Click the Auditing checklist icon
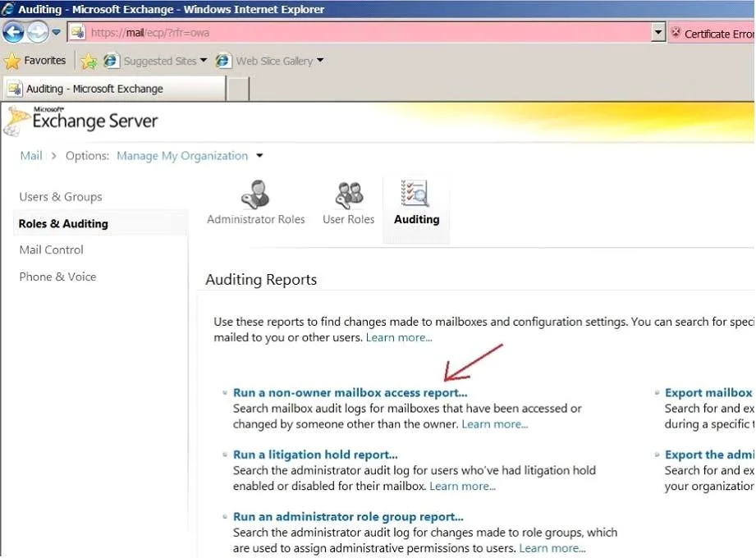This screenshot has height=558, width=756. 415,193
